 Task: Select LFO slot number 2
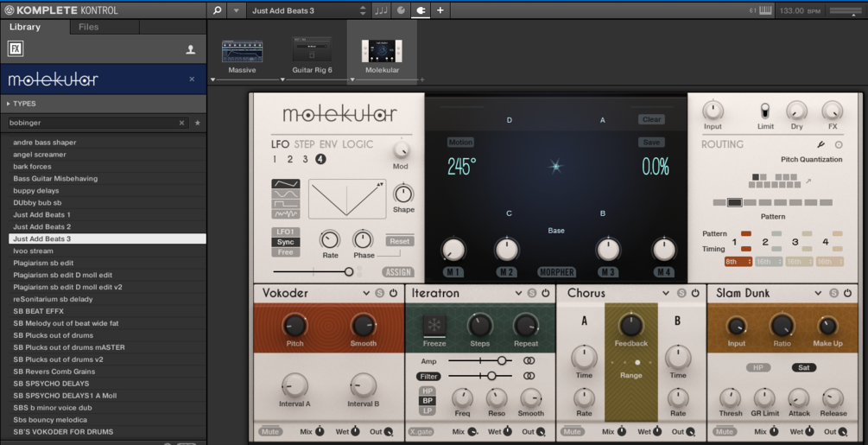(289, 159)
